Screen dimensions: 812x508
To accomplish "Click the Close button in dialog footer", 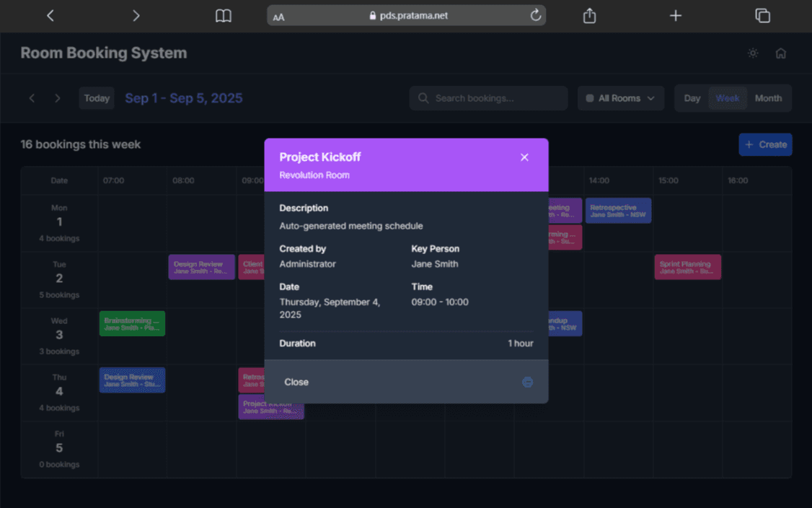I will (296, 382).
